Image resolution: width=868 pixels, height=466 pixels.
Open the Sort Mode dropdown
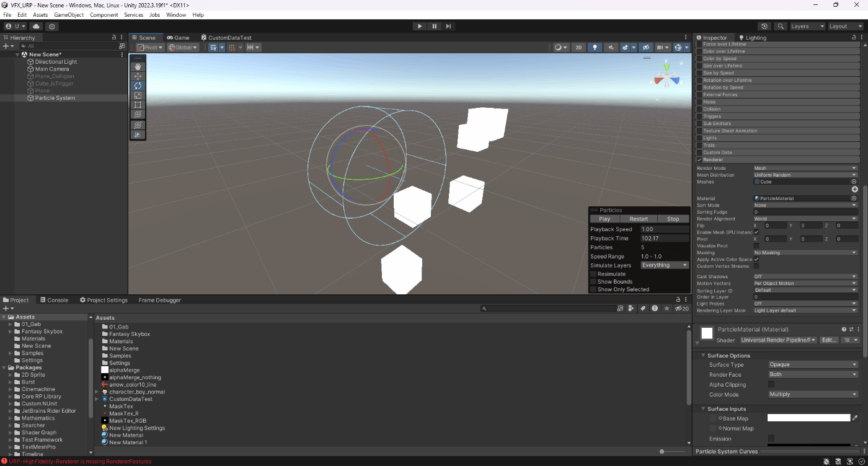[805, 205]
